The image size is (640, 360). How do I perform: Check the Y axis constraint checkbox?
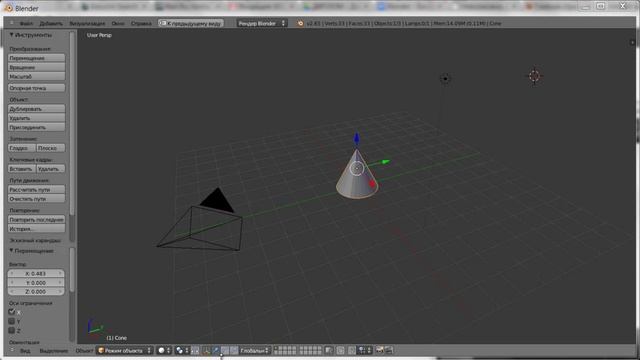pos(11,321)
